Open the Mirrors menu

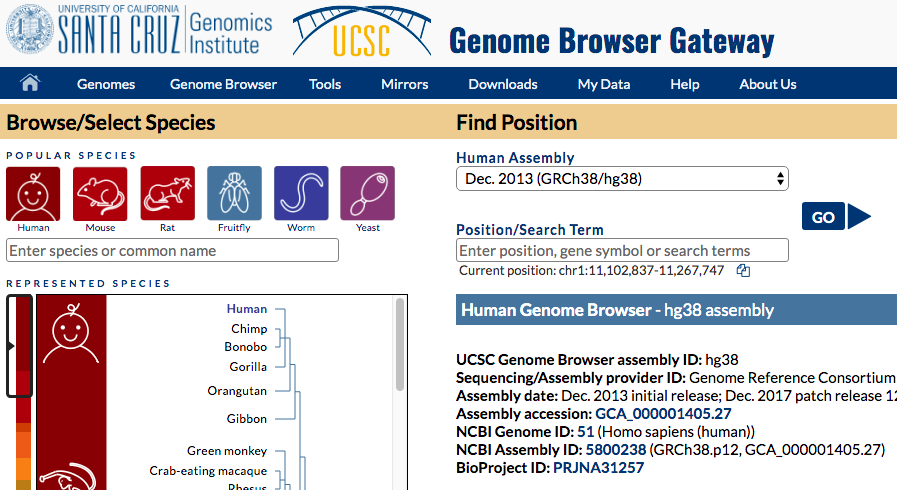coord(404,84)
